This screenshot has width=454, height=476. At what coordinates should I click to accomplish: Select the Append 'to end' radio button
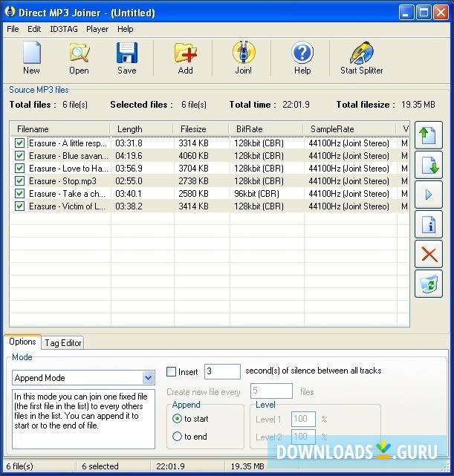pyautogui.click(x=177, y=436)
